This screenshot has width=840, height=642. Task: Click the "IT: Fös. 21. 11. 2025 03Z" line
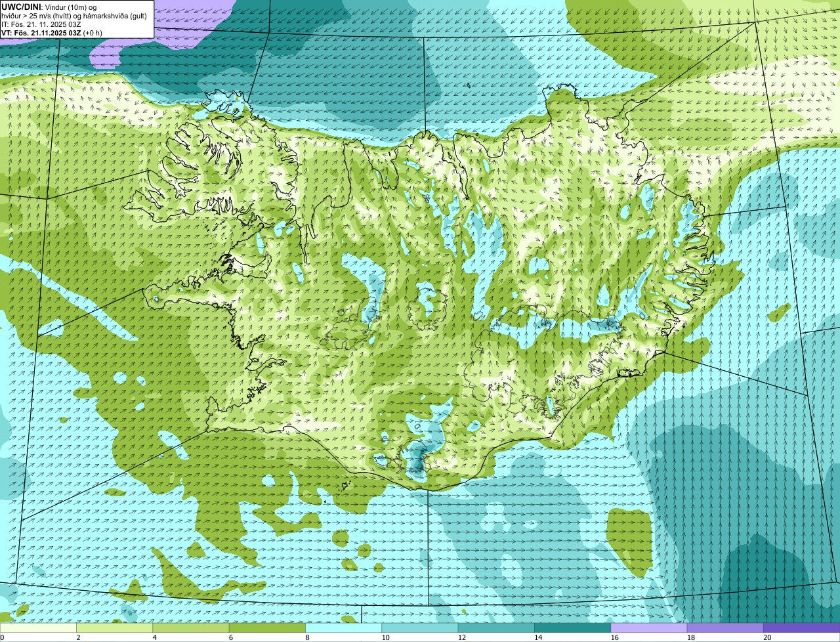click(41, 24)
